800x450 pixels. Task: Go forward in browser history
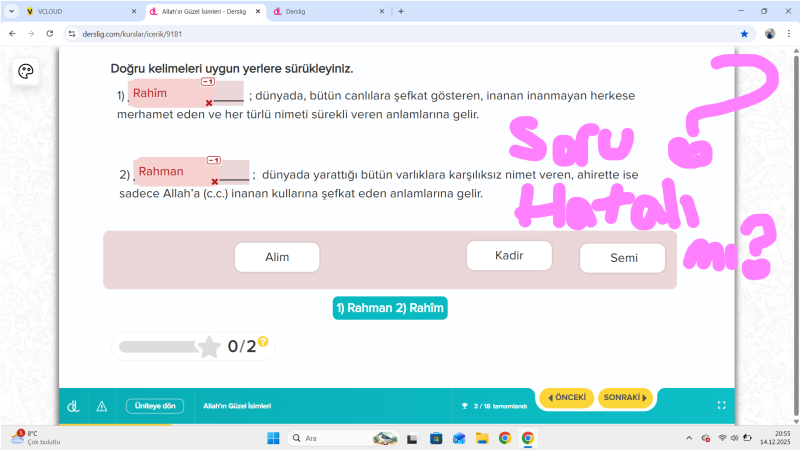pos(31,34)
